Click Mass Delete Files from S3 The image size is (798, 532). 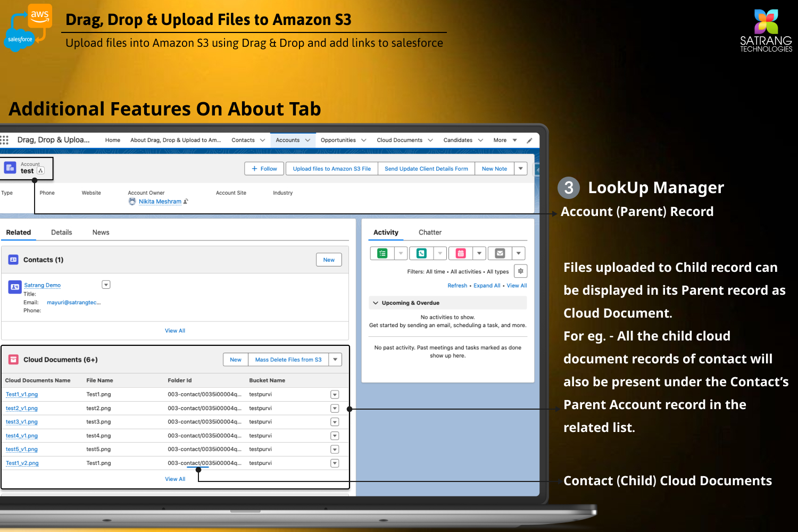pyautogui.click(x=288, y=360)
